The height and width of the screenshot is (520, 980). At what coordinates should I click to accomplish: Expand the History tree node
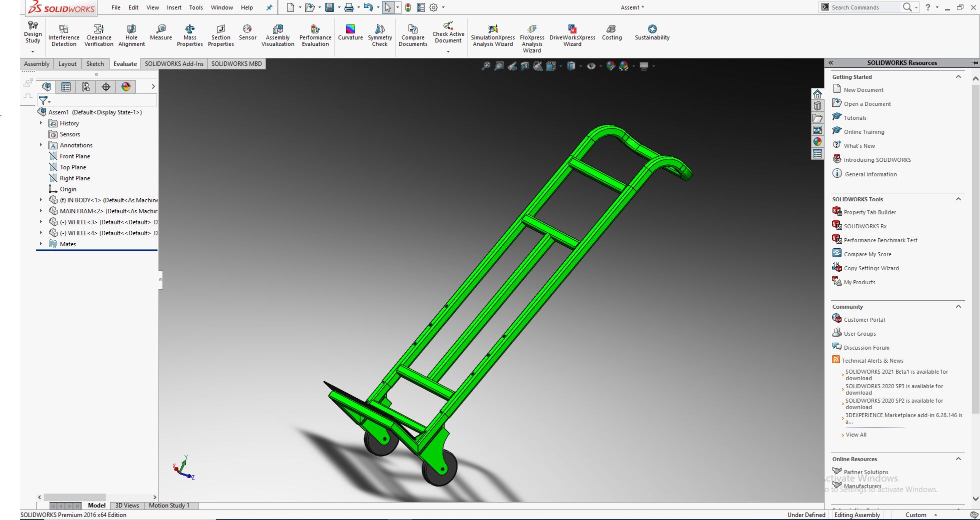[41, 123]
